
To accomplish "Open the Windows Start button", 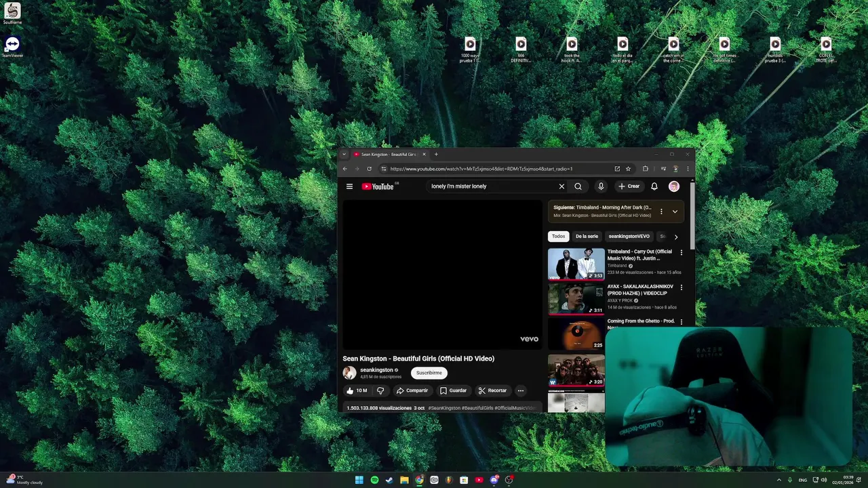I will coord(359,480).
